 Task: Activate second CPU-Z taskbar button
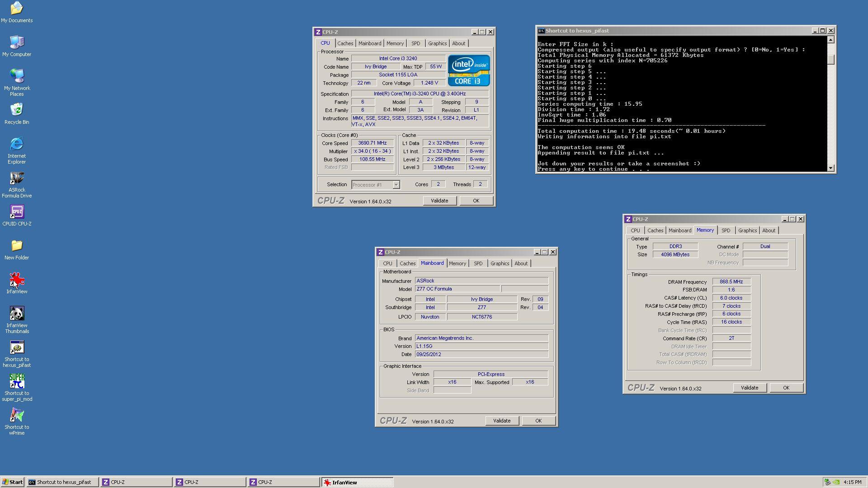click(210, 482)
